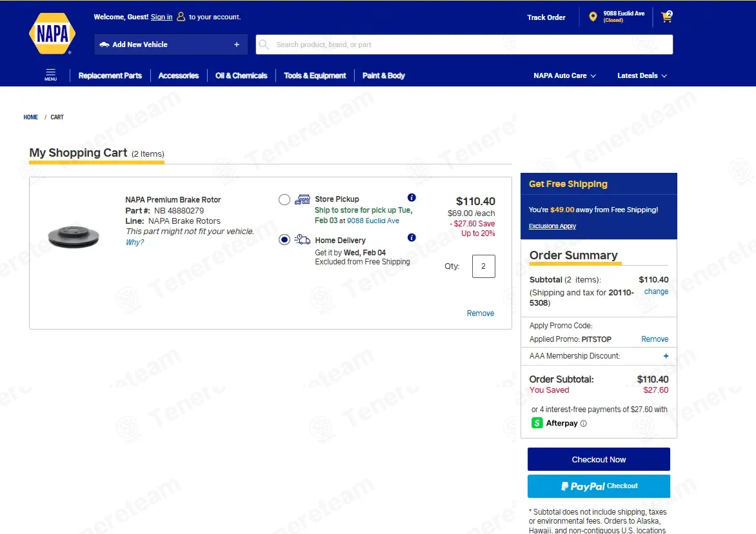
Task: Change shipping zip code
Action: (x=656, y=292)
